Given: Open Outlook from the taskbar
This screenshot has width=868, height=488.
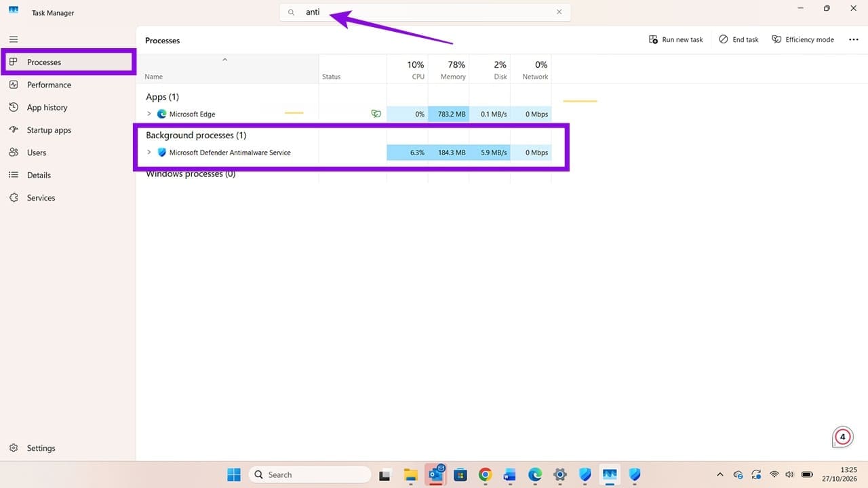Looking at the screenshot, I should (x=435, y=474).
